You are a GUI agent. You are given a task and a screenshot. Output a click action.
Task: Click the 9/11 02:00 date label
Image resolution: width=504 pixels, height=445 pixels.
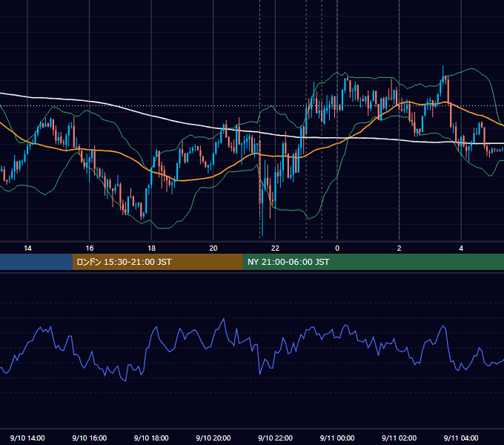pyautogui.click(x=399, y=438)
